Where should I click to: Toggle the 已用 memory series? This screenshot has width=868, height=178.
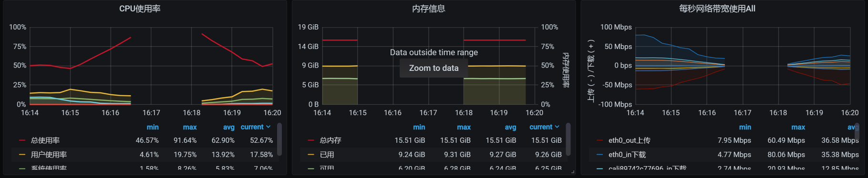click(x=327, y=155)
